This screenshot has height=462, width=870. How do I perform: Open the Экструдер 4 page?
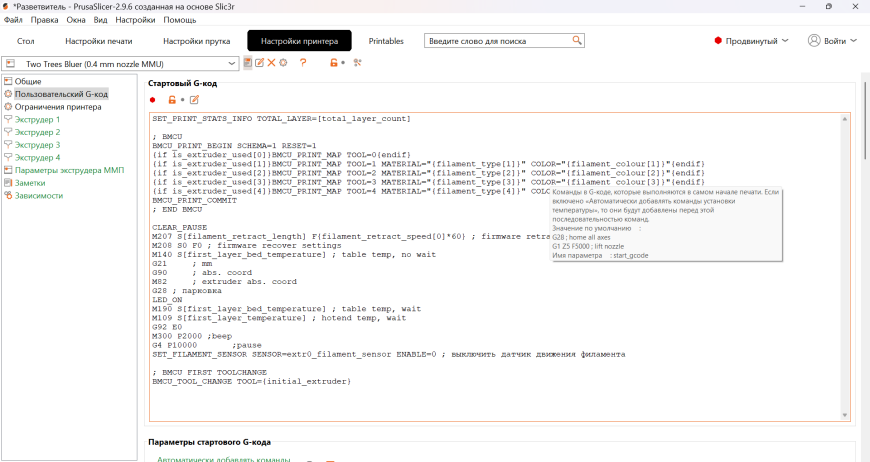(x=37, y=158)
